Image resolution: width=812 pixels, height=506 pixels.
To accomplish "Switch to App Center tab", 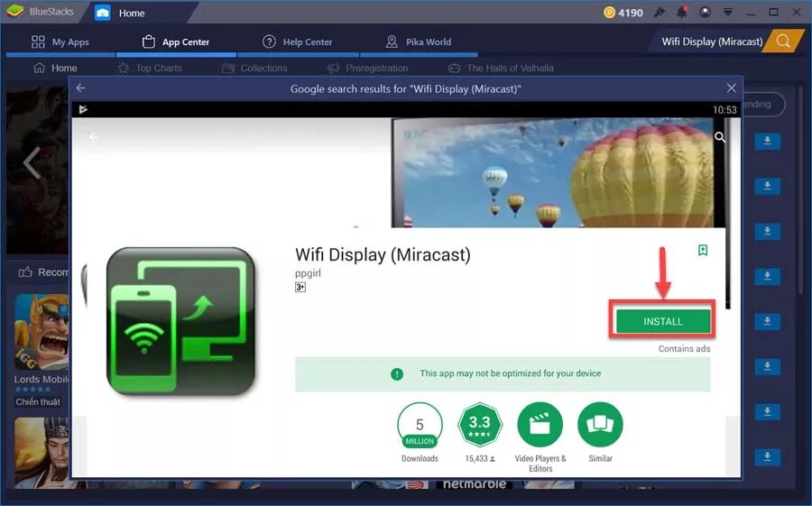I will click(x=176, y=42).
